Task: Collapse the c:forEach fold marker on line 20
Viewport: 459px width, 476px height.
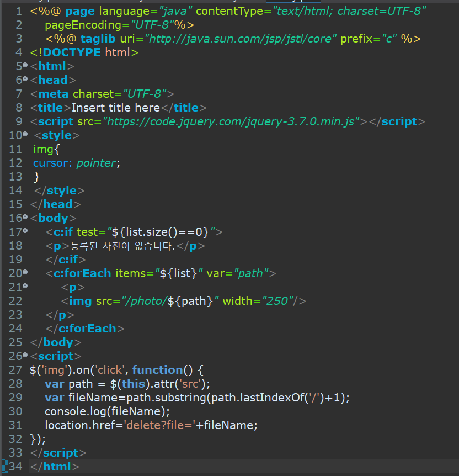Action: (x=25, y=272)
